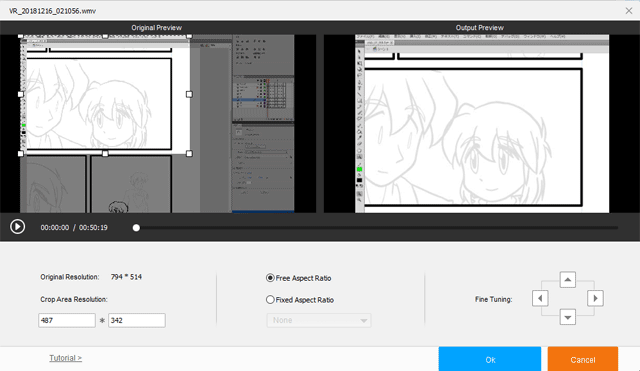The width and height of the screenshot is (640, 371).
Task: Click the crop box right-middle resize handle
Action: [189, 94]
